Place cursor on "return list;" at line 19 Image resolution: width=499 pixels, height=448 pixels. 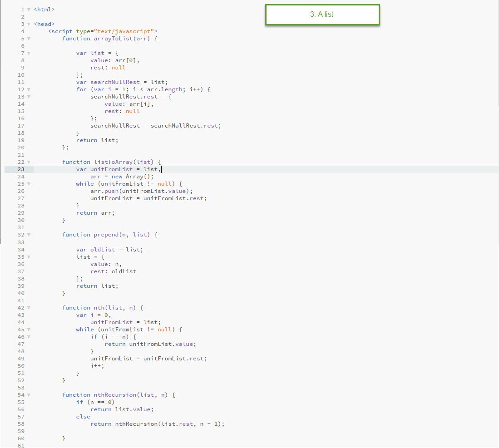pyautogui.click(x=97, y=140)
